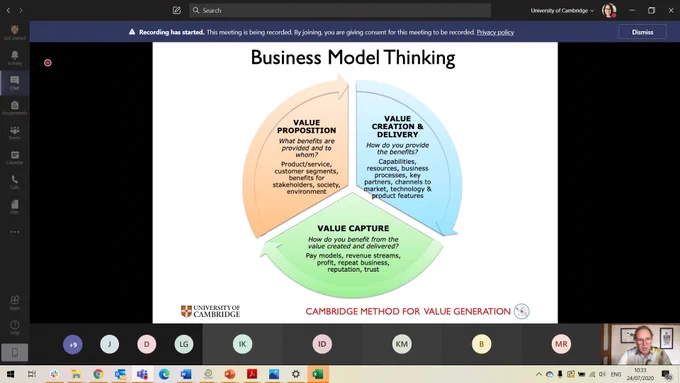Screen dimensions: 680x383
Task: Open Slack from the taskbar
Action: click(x=54, y=374)
